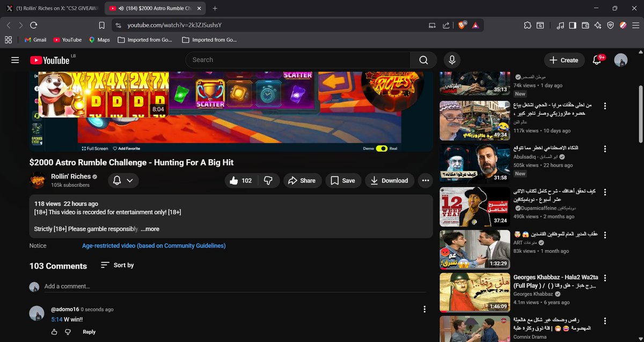This screenshot has height=342, width=644.
Task: Open menu for Dupamicaffeine video
Action: [x=605, y=192]
